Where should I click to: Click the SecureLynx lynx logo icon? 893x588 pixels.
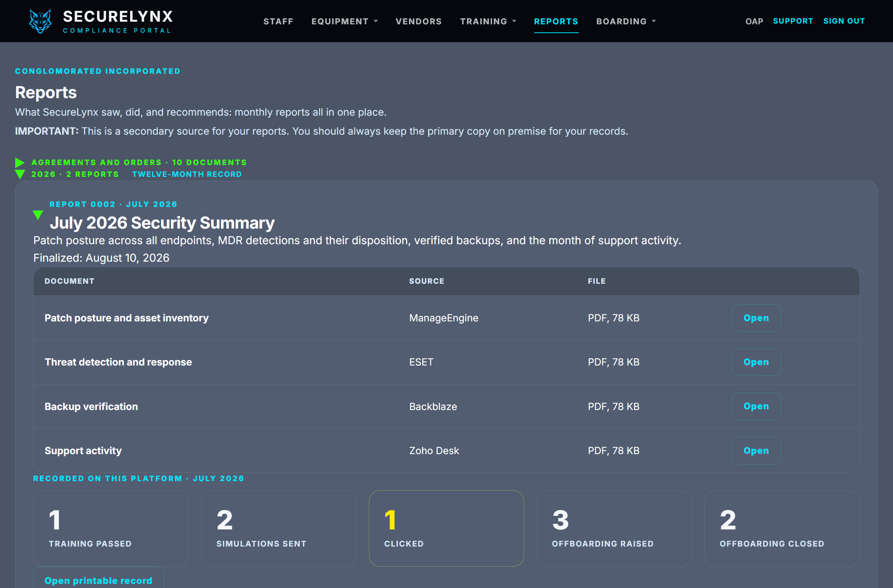(x=40, y=21)
